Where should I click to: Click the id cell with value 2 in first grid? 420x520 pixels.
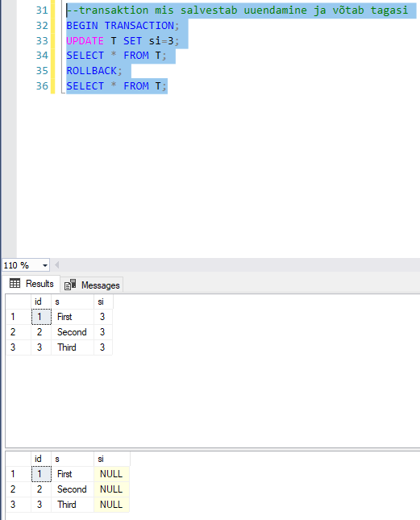coord(41,332)
